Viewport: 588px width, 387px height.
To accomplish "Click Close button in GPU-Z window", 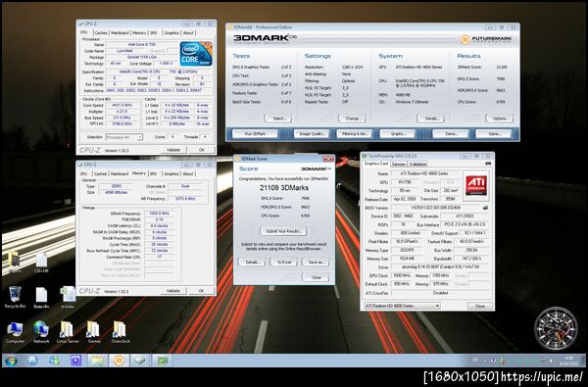I will tap(479, 306).
